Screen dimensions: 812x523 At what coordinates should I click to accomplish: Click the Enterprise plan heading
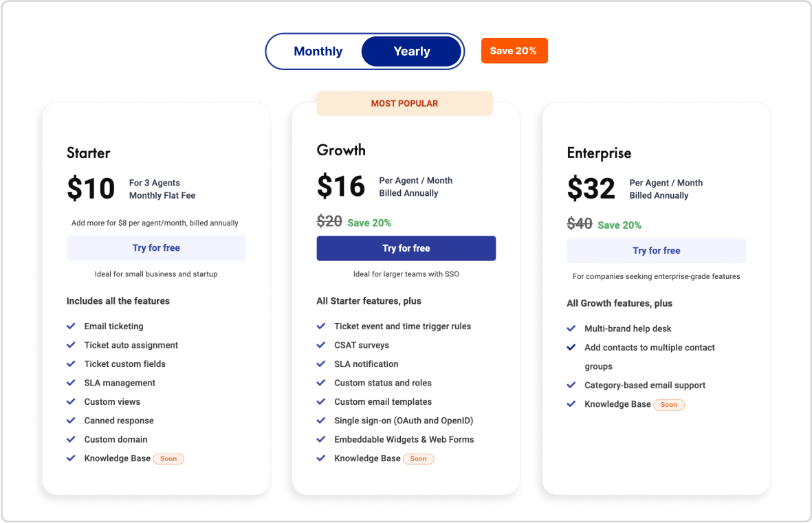(599, 153)
